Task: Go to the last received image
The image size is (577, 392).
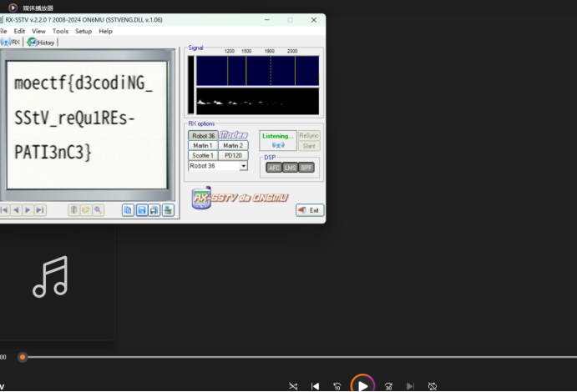Action: [40, 210]
